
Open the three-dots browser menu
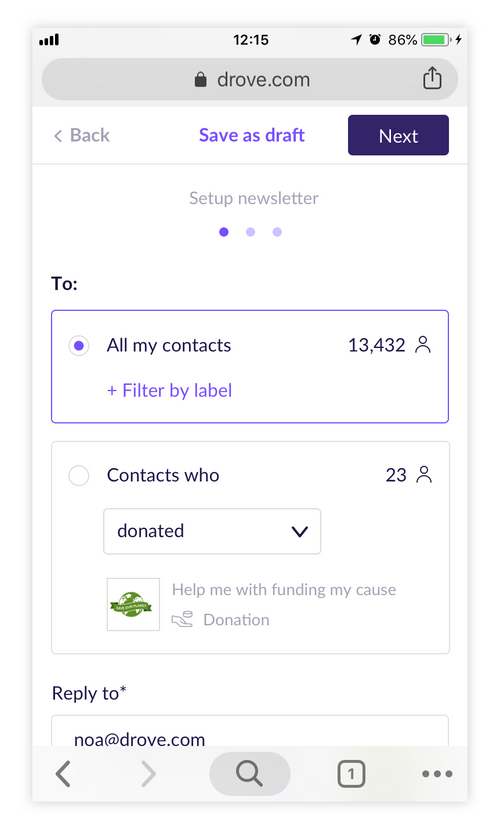[437, 774]
